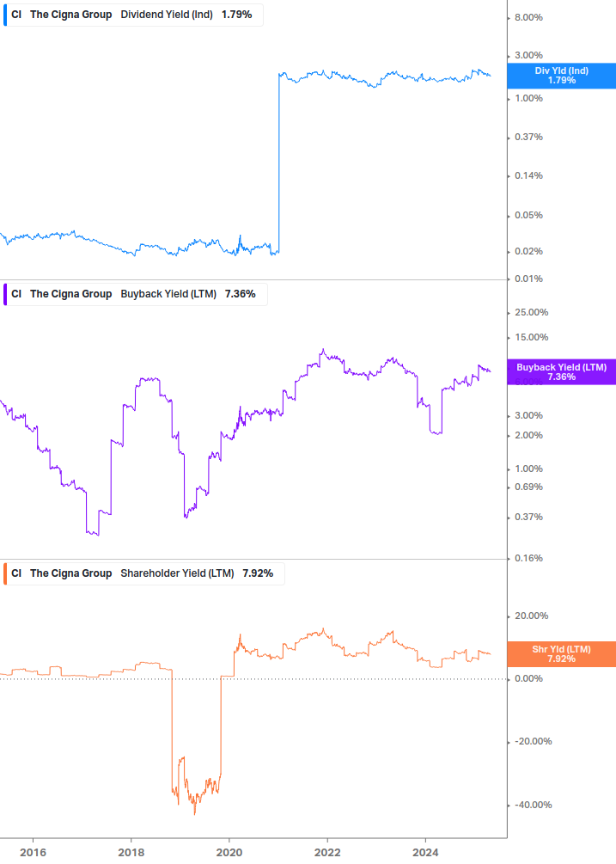Click the 25.00% tick on the buyback axis
Viewport: 616px width, 864px height.
pyautogui.click(x=531, y=312)
